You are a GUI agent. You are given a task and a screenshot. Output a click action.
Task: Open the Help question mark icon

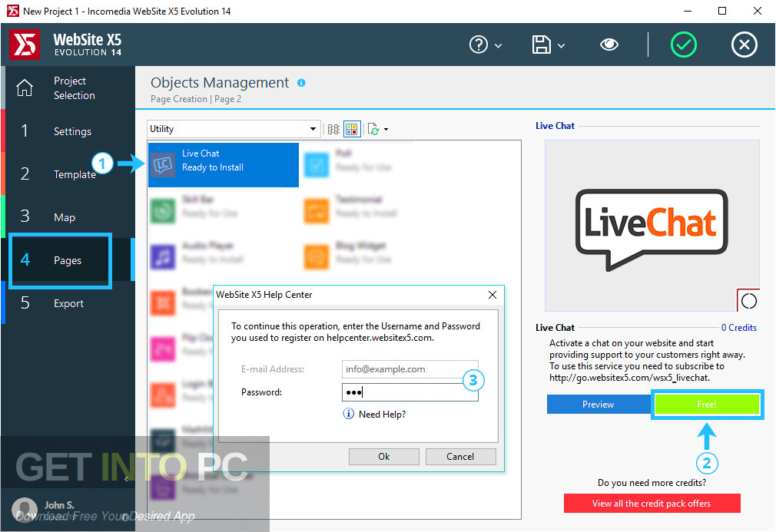[x=478, y=45]
